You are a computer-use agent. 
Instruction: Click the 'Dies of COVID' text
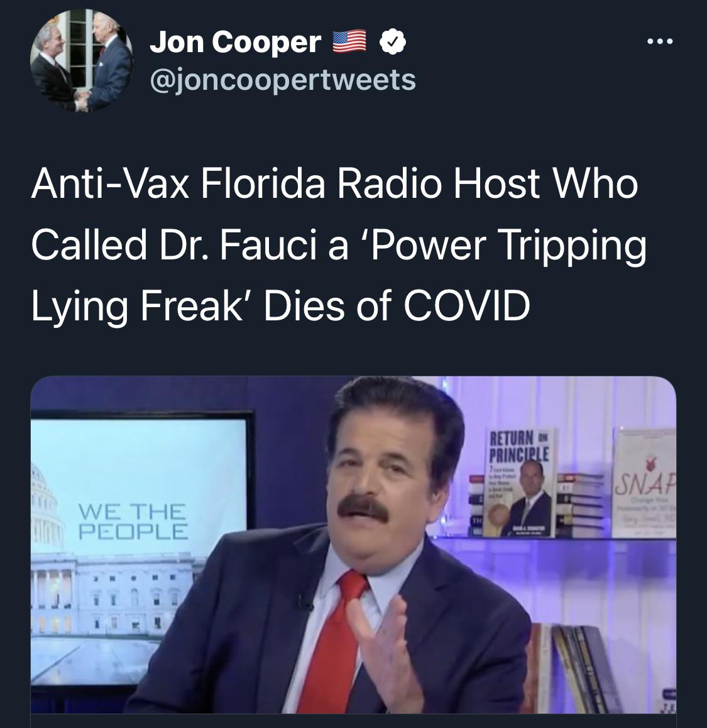[397, 306]
